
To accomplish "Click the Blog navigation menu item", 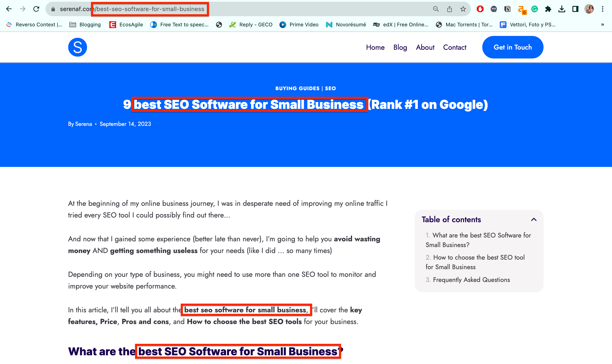I will point(400,47).
